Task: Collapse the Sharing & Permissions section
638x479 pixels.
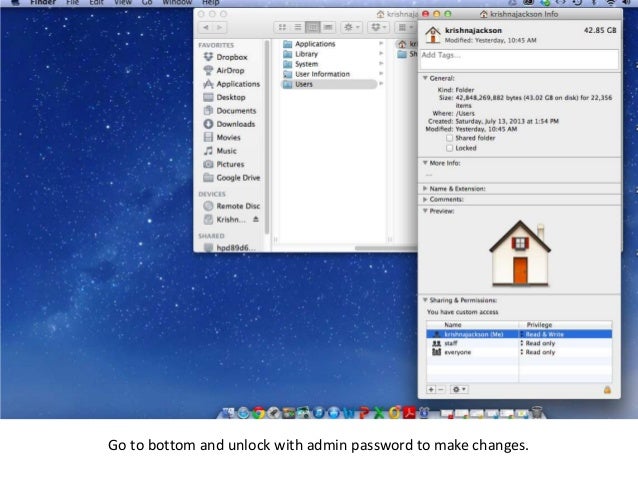Action: click(x=425, y=300)
